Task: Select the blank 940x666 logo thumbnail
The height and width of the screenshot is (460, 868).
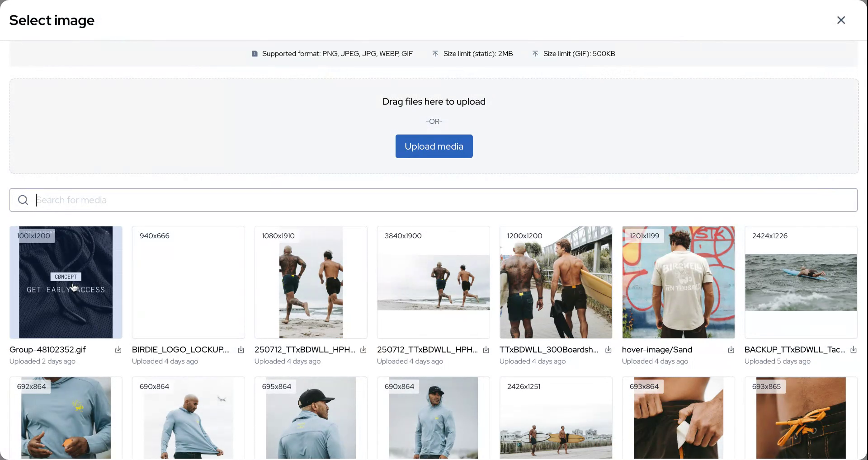Action: 188,282
